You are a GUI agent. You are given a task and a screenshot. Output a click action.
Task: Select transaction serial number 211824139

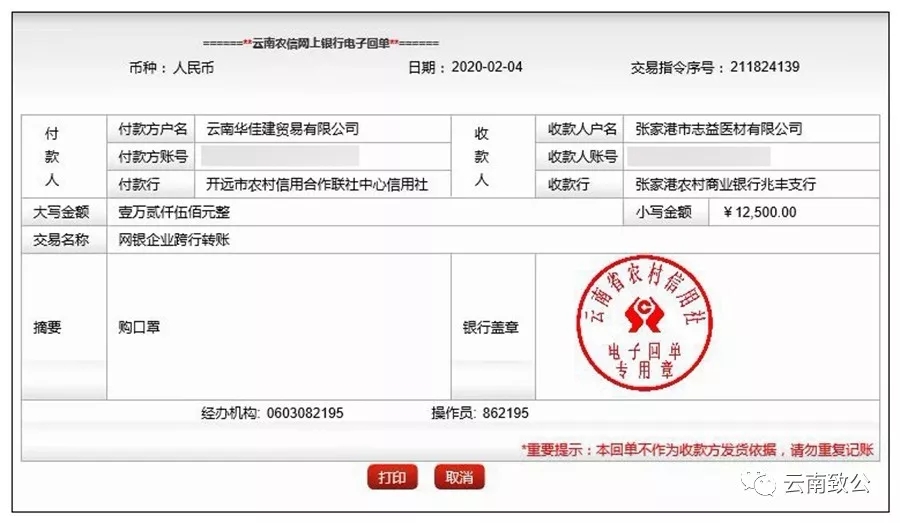click(765, 67)
